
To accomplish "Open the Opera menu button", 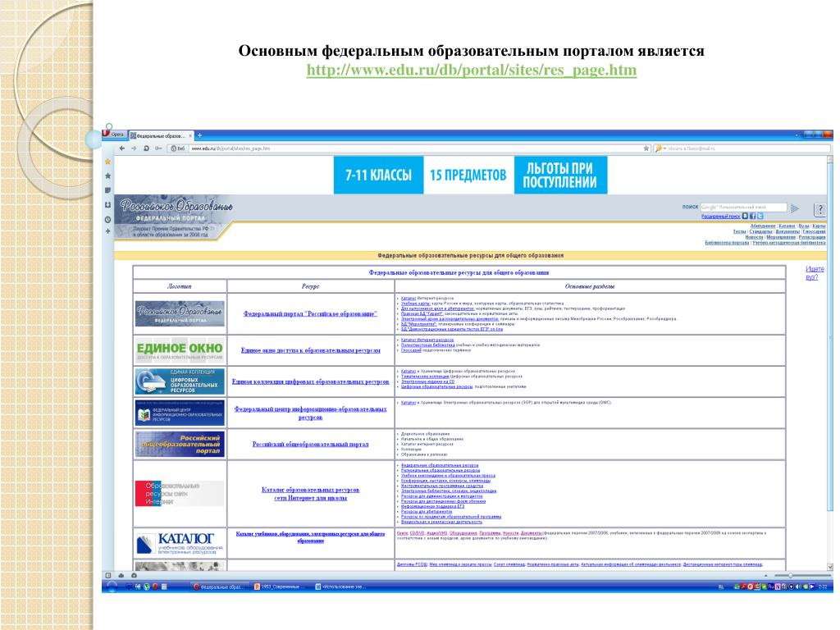I will coord(113,135).
